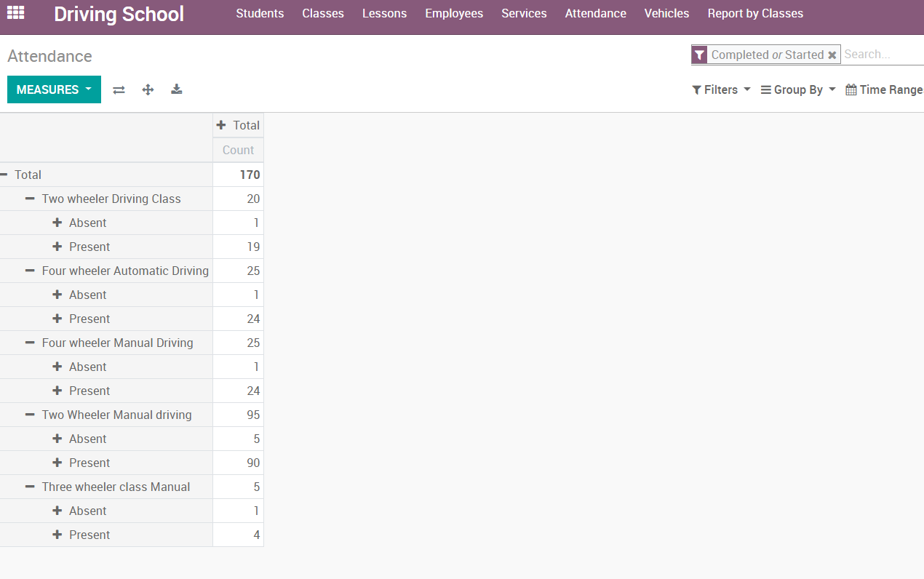Image resolution: width=924 pixels, height=579 pixels.
Task: Open the Time Range menu
Action: click(x=884, y=89)
